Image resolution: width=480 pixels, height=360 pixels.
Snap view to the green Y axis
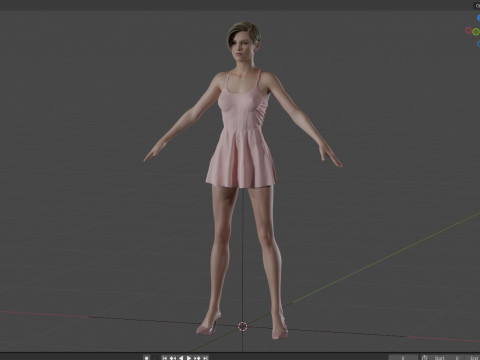tap(476, 32)
